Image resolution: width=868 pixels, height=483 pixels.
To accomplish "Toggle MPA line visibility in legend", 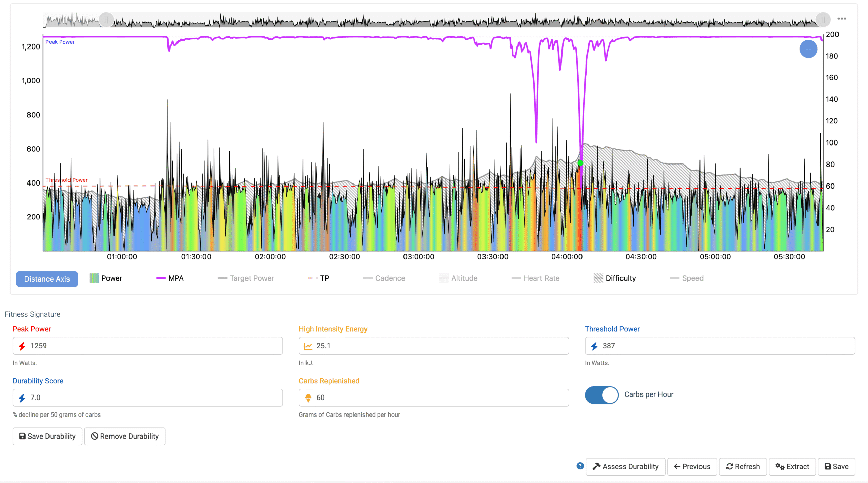I will 170,278.
